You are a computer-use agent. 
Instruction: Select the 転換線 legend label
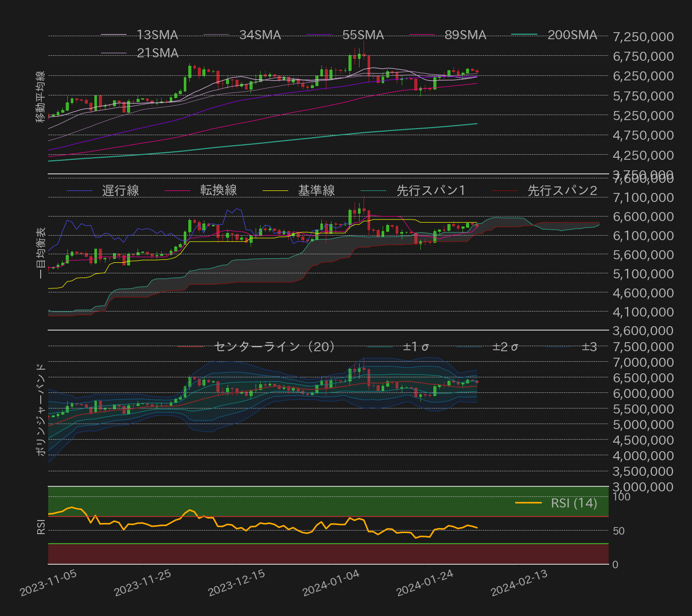pyautogui.click(x=218, y=191)
